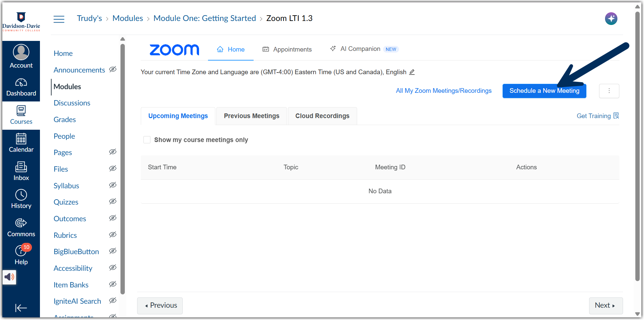Click the page vertical scrollbar thumb
644x320 pixels.
click(x=637, y=146)
